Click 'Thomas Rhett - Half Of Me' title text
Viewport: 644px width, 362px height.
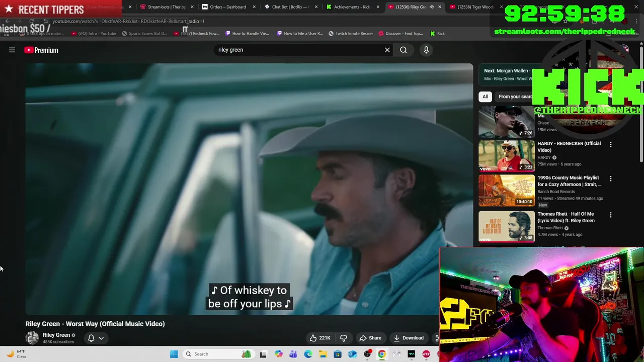pyautogui.click(x=566, y=217)
